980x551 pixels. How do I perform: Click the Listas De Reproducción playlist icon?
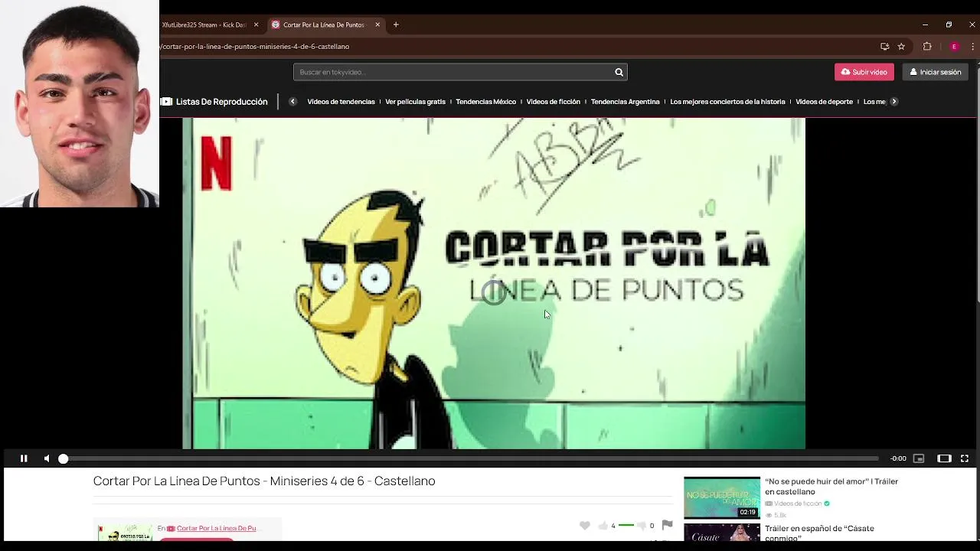click(x=166, y=102)
